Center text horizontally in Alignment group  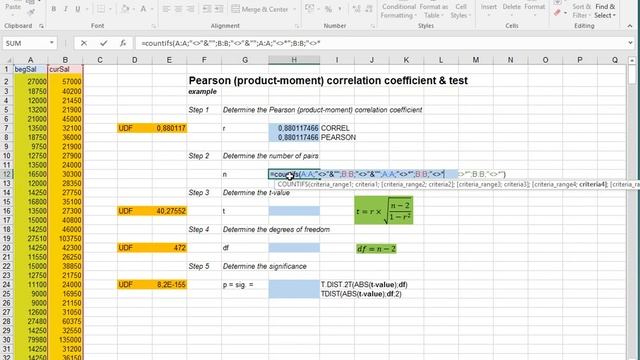point(178,9)
